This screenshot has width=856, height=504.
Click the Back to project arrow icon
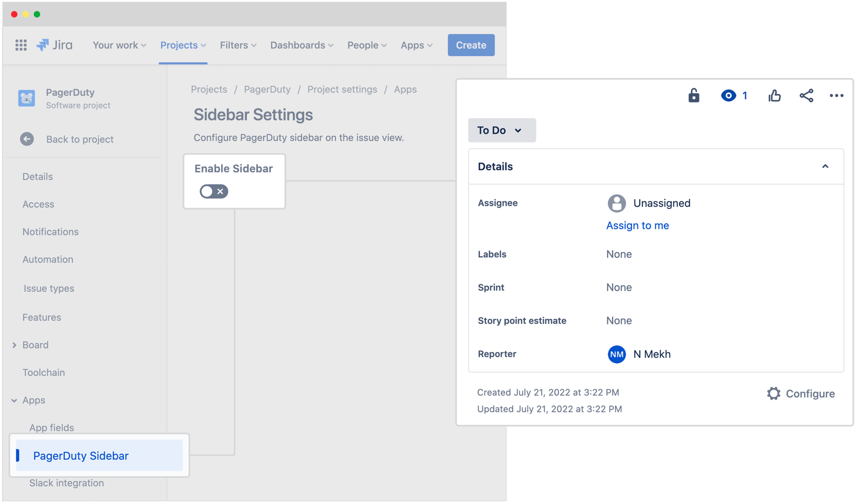(27, 139)
